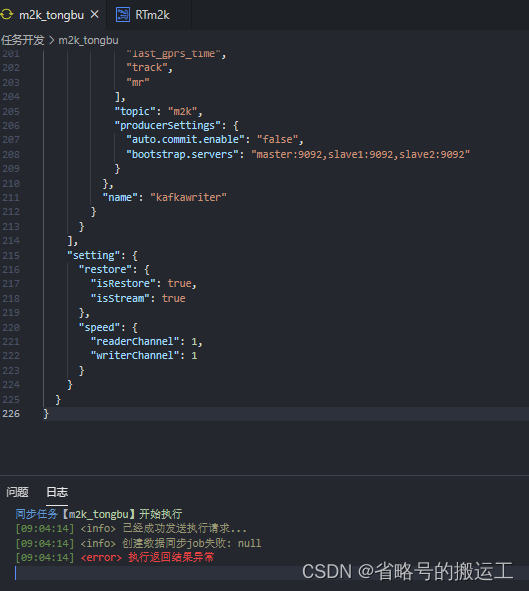The width and height of the screenshot is (529, 591).
Task: Click line number 206 in gutter
Action: pyautogui.click(x=11, y=126)
